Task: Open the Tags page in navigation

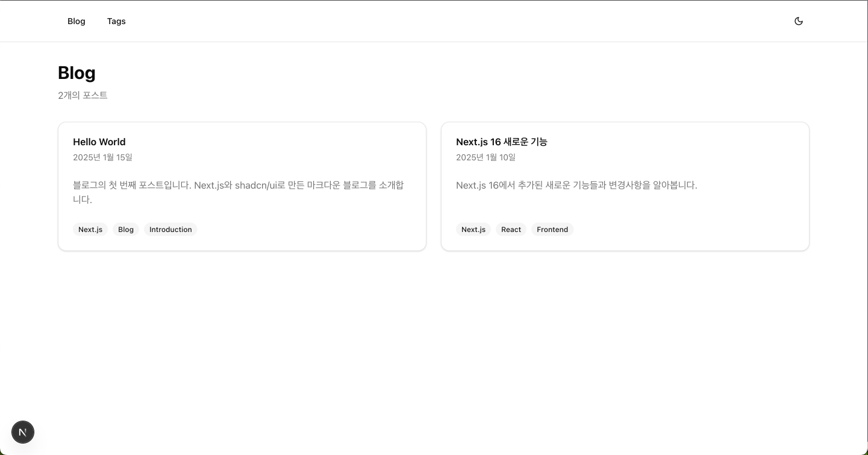Action: (116, 21)
